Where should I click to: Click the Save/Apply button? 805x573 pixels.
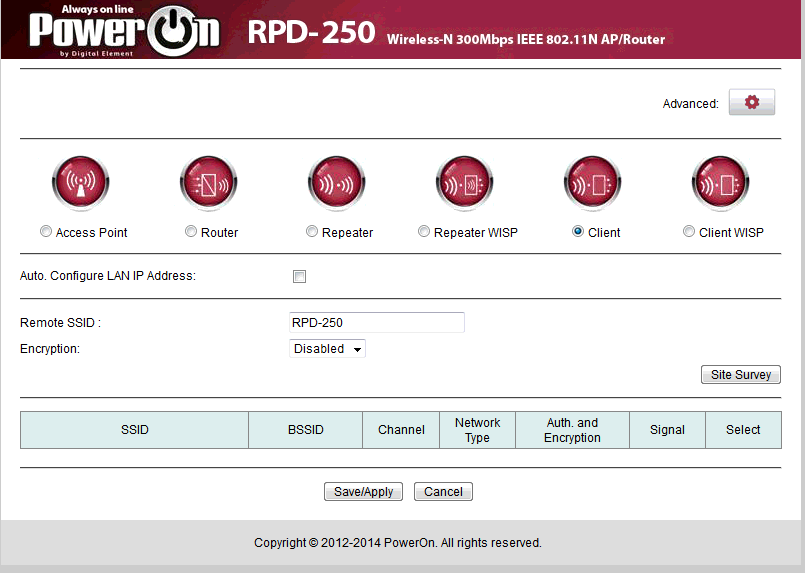pos(363,491)
